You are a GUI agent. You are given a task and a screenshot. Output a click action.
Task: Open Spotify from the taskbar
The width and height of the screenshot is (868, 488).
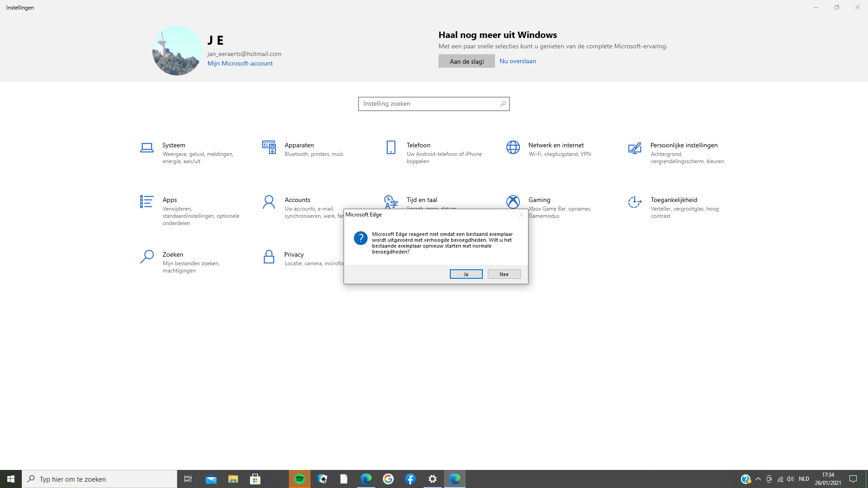point(300,479)
